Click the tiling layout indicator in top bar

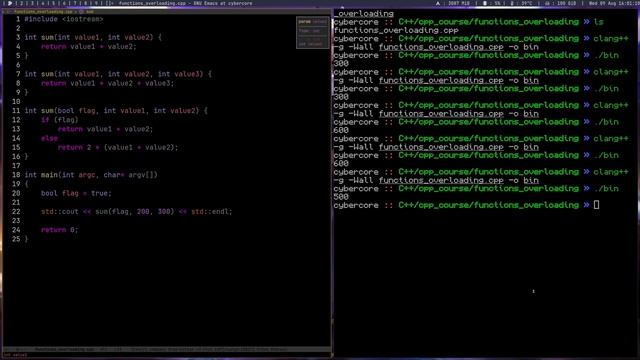(x=110, y=3)
